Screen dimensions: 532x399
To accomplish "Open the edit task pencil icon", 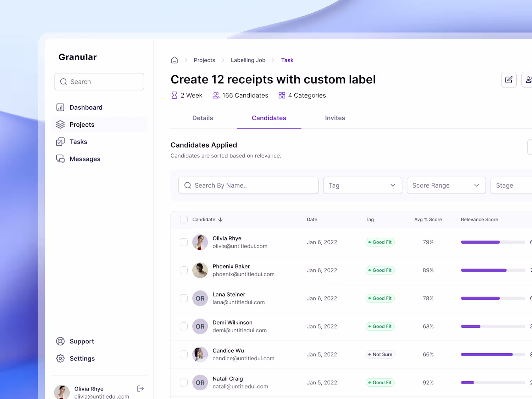I will 509,79.
